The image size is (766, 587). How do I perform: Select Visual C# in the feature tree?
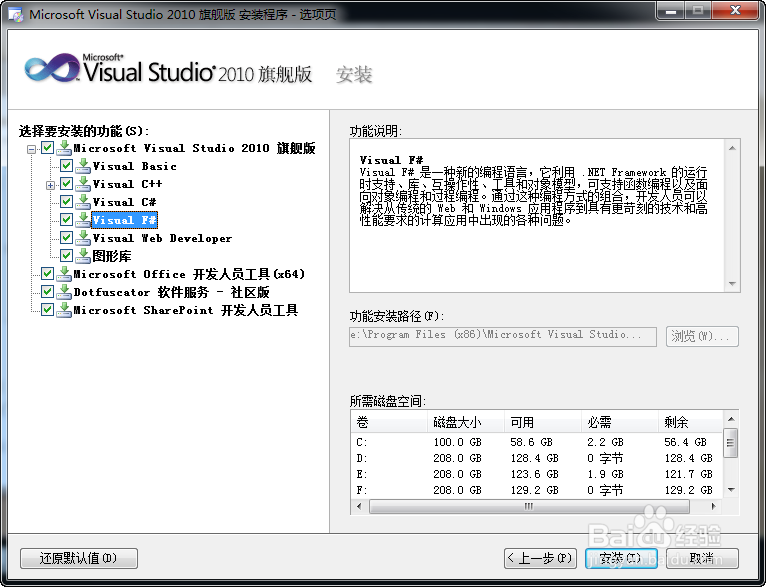click(x=124, y=202)
